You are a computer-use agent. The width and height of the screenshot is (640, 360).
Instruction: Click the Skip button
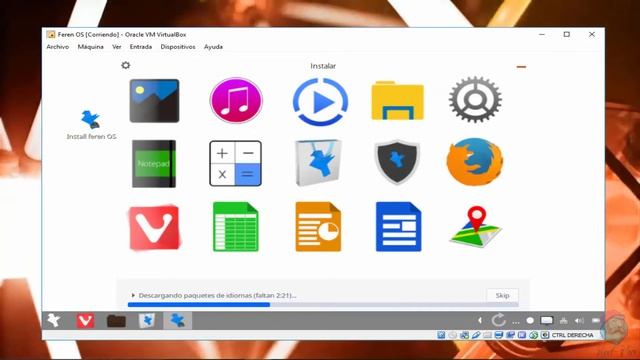tap(502, 295)
